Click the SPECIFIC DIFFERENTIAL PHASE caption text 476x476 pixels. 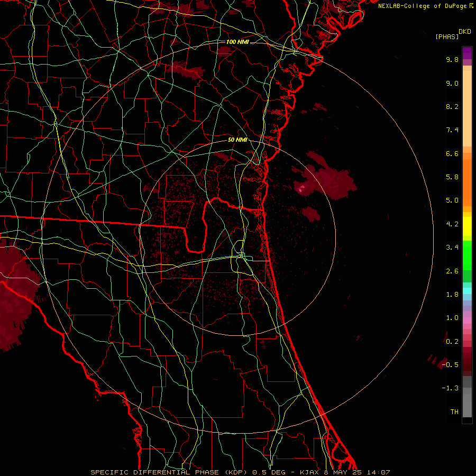click(x=154, y=472)
